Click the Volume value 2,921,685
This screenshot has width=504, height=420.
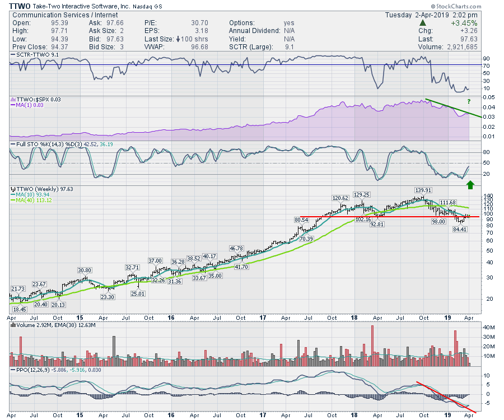tap(462, 47)
